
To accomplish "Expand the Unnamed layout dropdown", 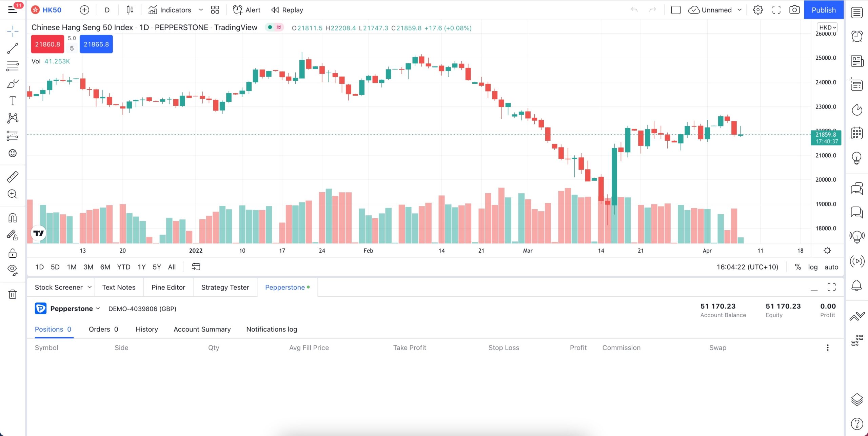I will click(739, 10).
